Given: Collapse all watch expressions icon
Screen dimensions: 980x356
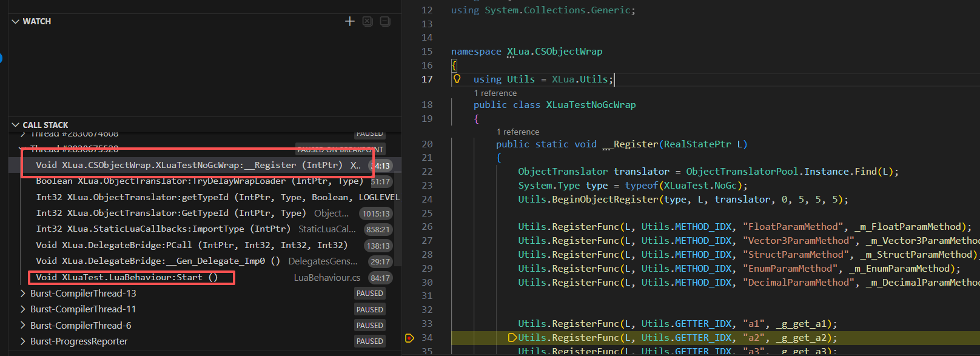Looking at the screenshot, I should pos(385,21).
